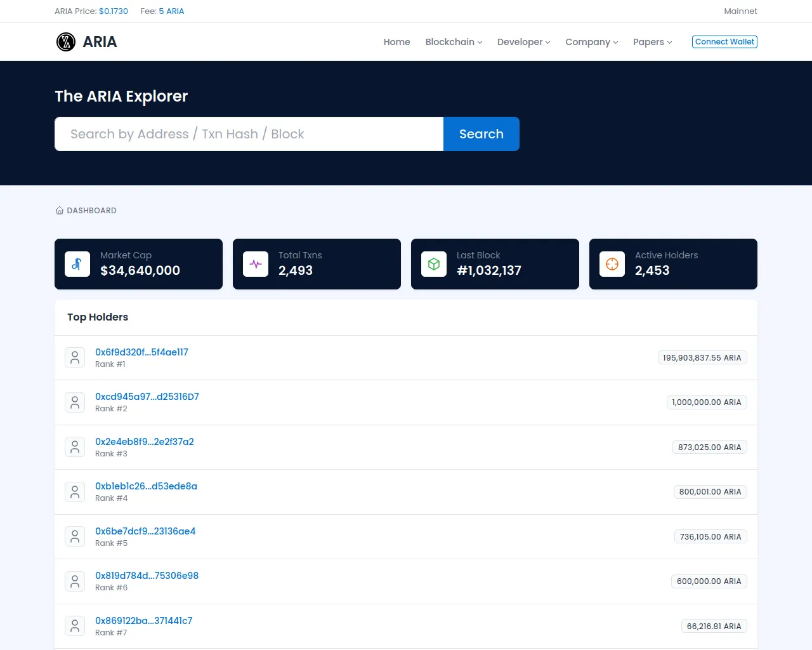
Task: Click the Dashboard home breadcrumb icon
Action: [60, 211]
